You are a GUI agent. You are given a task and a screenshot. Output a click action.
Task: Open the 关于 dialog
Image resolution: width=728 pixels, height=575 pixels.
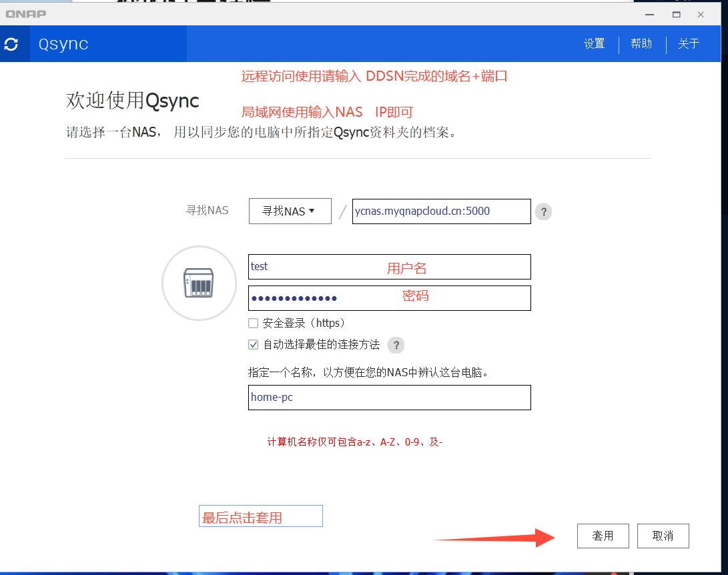coord(688,43)
